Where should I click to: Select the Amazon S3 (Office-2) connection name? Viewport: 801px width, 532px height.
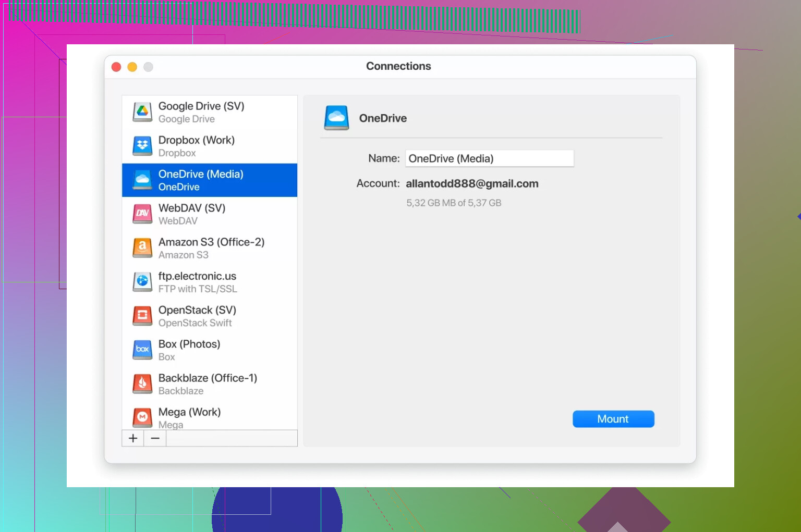[x=211, y=242]
